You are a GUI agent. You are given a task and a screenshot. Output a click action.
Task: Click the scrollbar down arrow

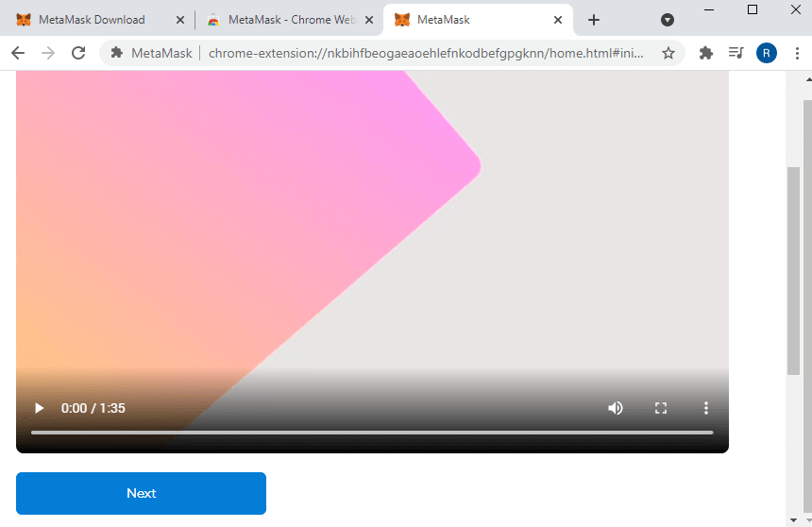tap(793, 519)
